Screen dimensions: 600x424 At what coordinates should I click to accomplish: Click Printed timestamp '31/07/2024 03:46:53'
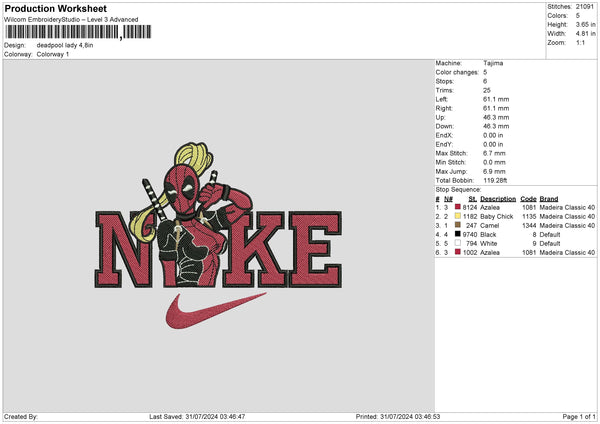click(x=410, y=416)
